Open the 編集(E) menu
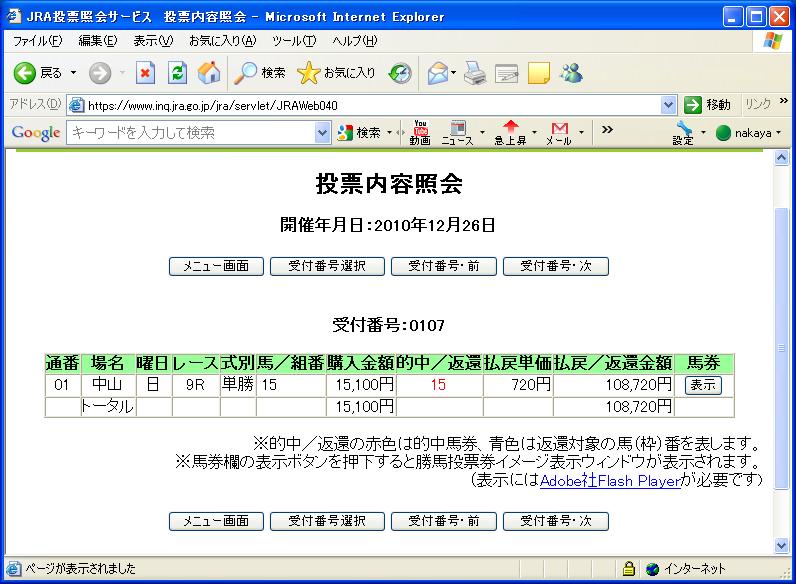The width and height of the screenshot is (796, 584). [x=97, y=41]
